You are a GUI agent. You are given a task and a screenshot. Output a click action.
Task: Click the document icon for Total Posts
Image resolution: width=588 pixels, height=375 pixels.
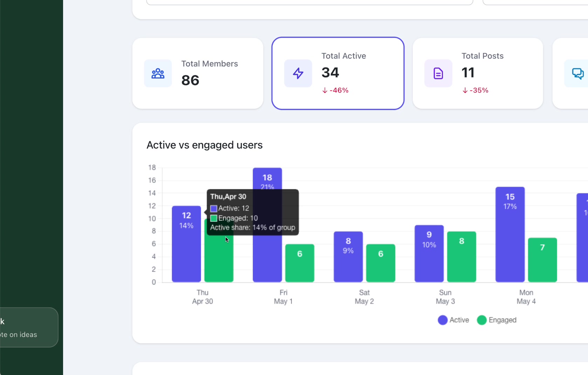coord(438,73)
